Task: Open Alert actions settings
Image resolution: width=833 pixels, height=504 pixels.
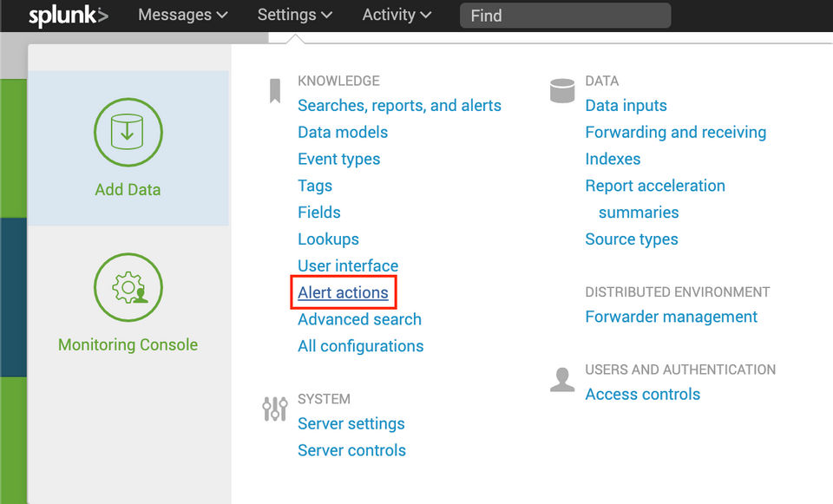Action: (x=343, y=292)
